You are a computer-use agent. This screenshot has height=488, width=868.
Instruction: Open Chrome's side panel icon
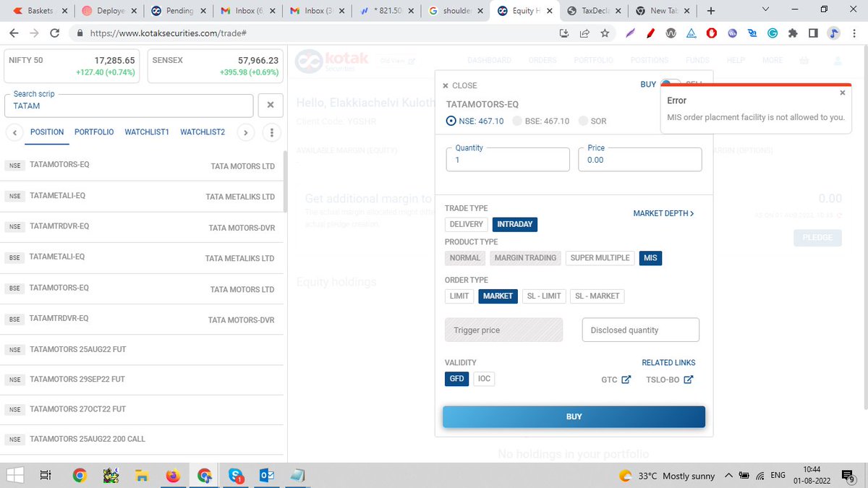point(814,33)
